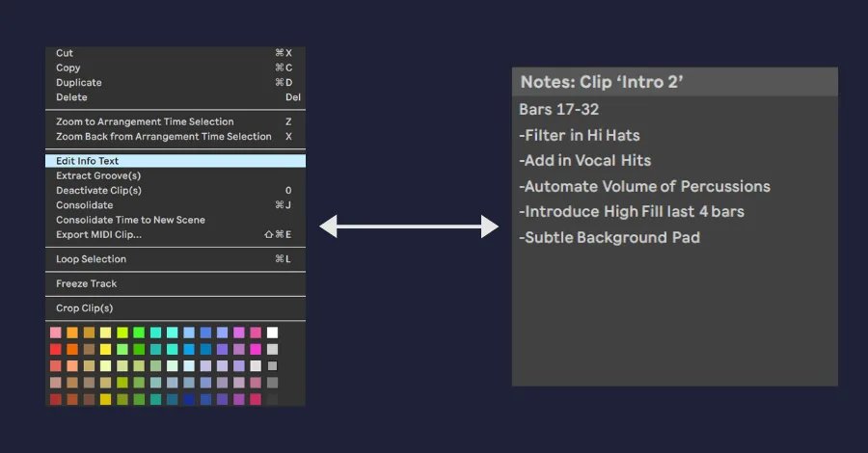Choose Deactivate Clip(s)
The image size is (868, 453).
pos(175,190)
